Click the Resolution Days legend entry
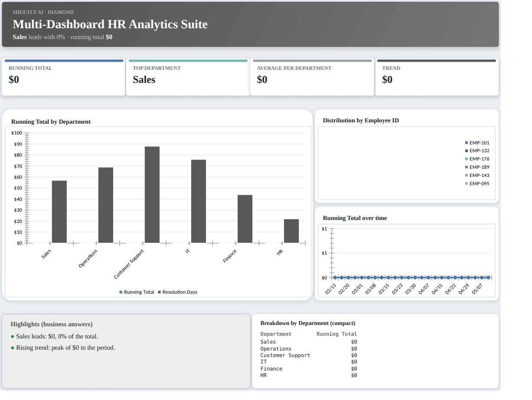Image resolution: width=532 pixels, height=400 pixels. tap(178, 292)
